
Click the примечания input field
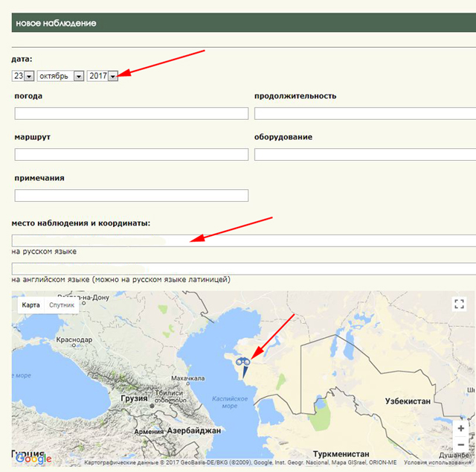(131, 196)
